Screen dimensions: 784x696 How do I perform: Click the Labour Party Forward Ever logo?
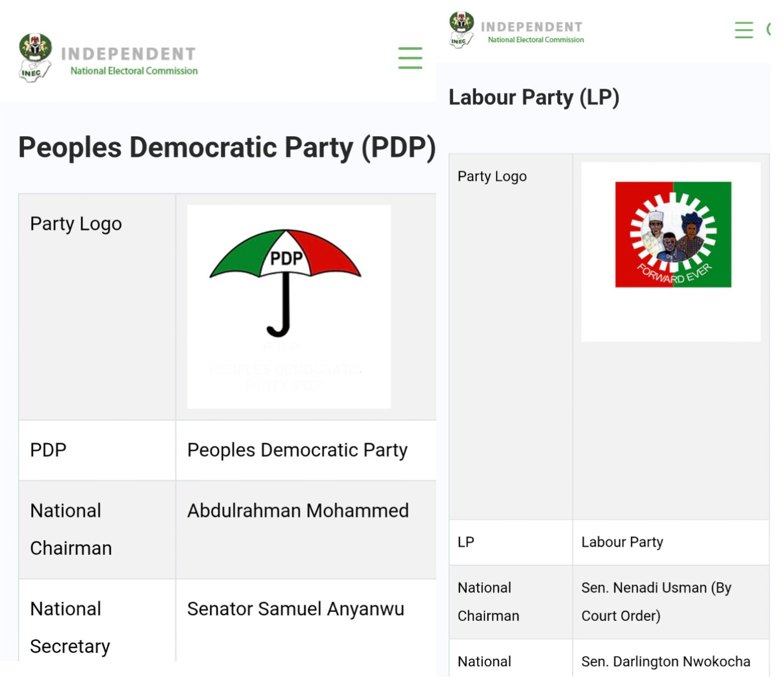coord(673,235)
